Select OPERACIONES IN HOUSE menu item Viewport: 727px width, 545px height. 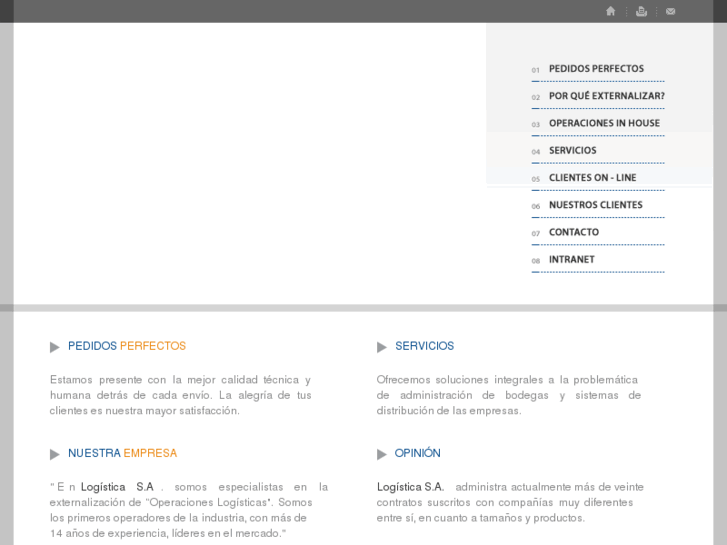(604, 123)
